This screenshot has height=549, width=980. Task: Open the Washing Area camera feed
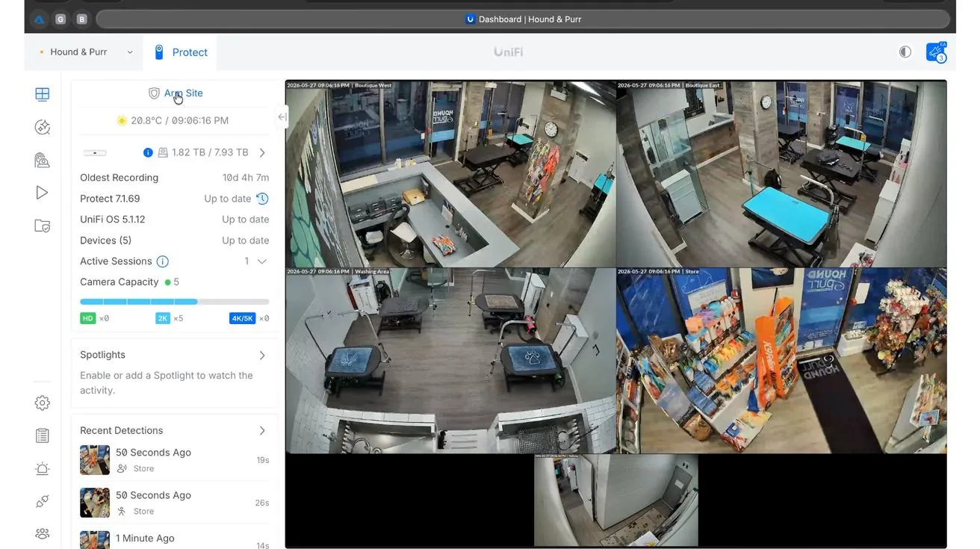tap(450, 361)
